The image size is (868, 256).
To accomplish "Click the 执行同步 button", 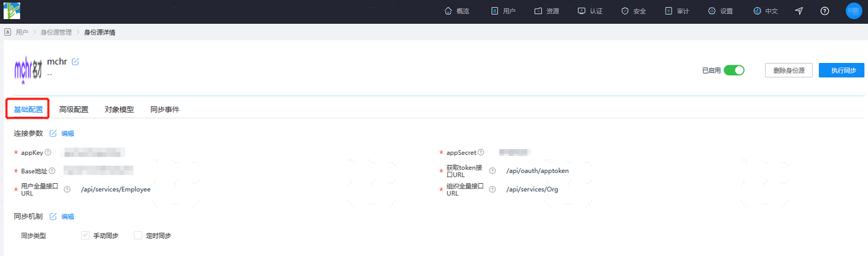I will click(841, 71).
